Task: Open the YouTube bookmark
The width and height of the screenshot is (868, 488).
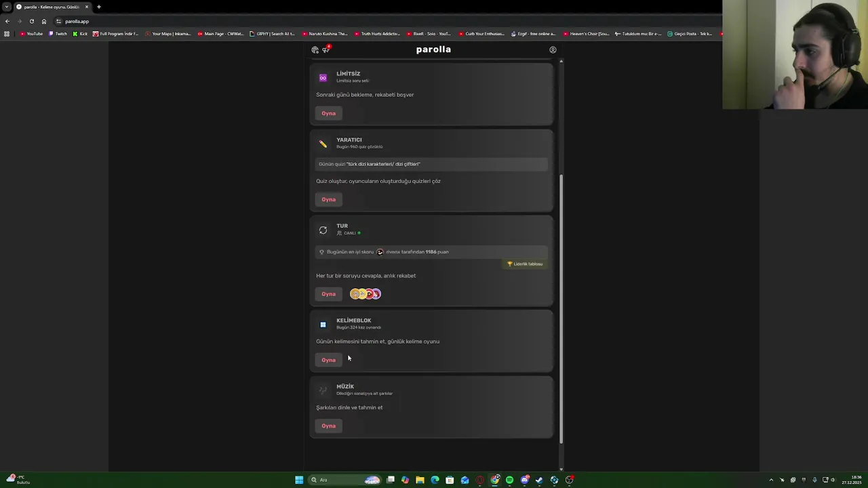Action: [x=31, y=33]
